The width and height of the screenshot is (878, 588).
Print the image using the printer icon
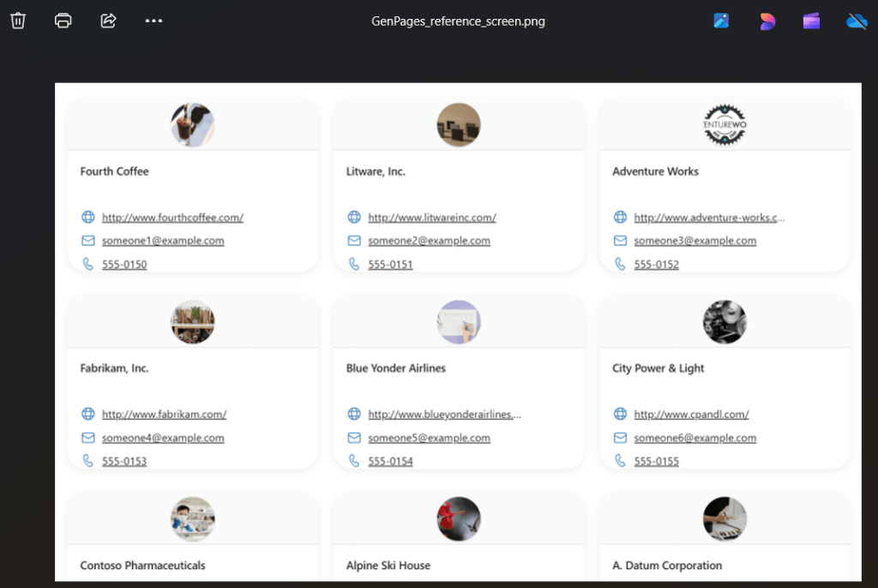click(63, 21)
